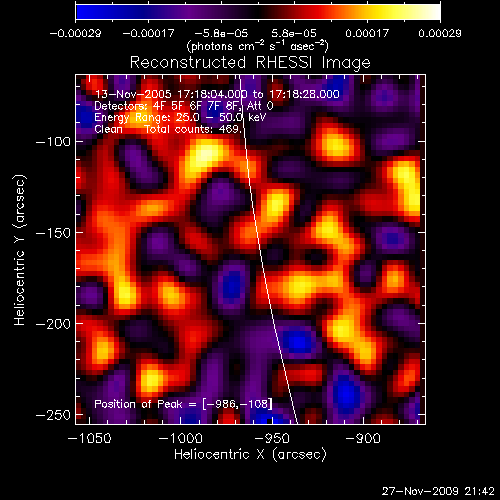
Task: Click the 'Heliocentric Y (arcsec)' axis label
Action: pos(20,250)
